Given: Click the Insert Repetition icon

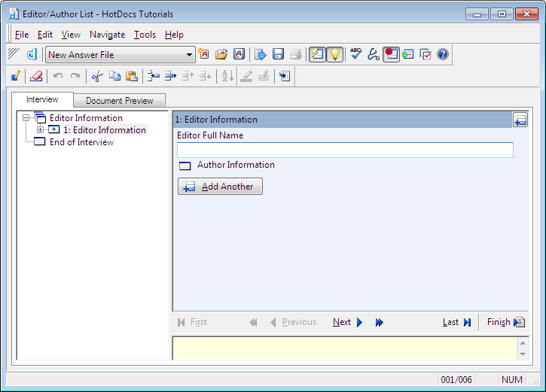Looking at the screenshot, I should tap(153, 76).
